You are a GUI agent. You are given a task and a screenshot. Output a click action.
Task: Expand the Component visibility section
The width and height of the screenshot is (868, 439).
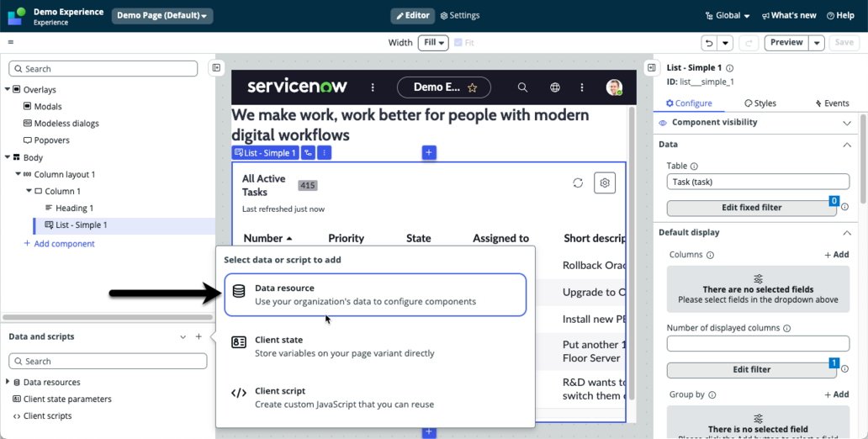[x=846, y=123]
